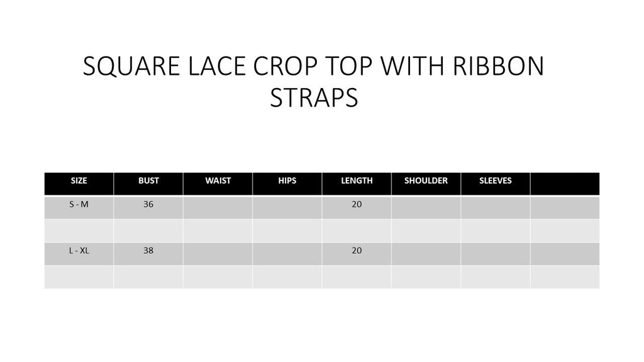
Task: Click the empty hips cell for L - XL
Action: click(287, 254)
